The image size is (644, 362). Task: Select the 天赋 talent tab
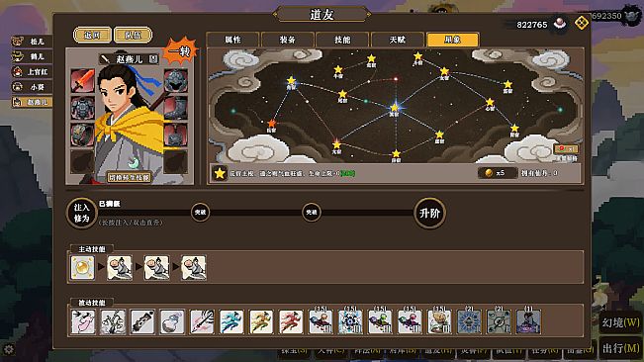click(x=398, y=40)
